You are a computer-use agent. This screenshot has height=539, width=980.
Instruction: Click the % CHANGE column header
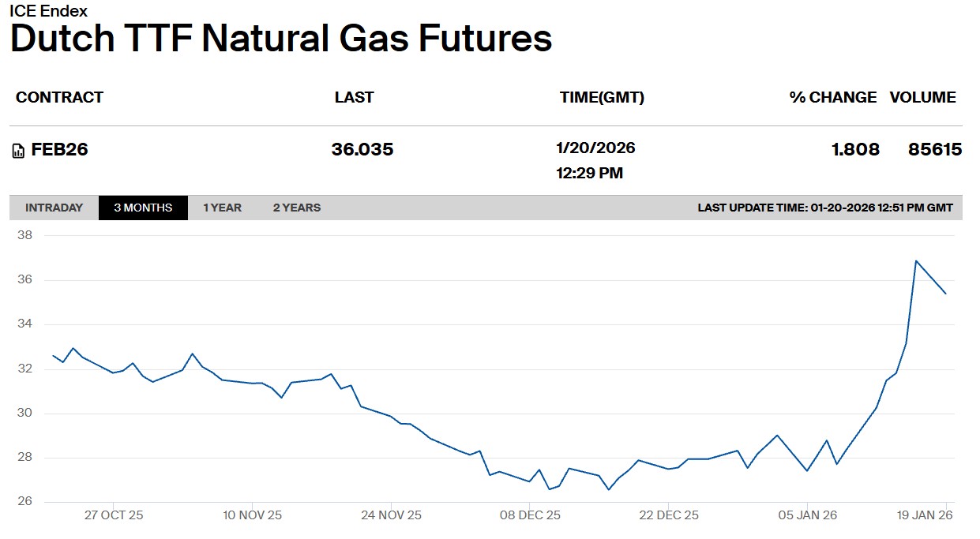tap(832, 97)
